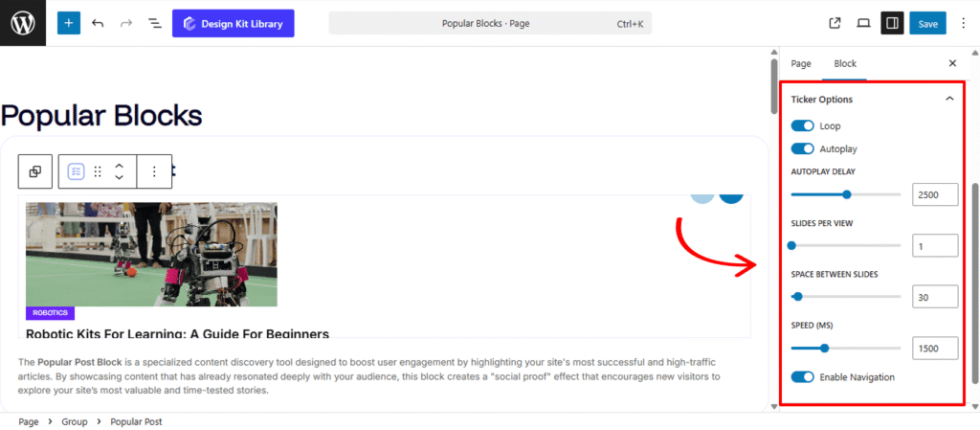Open page preview in new tab icon
The image size is (980, 430).
point(835,23)
